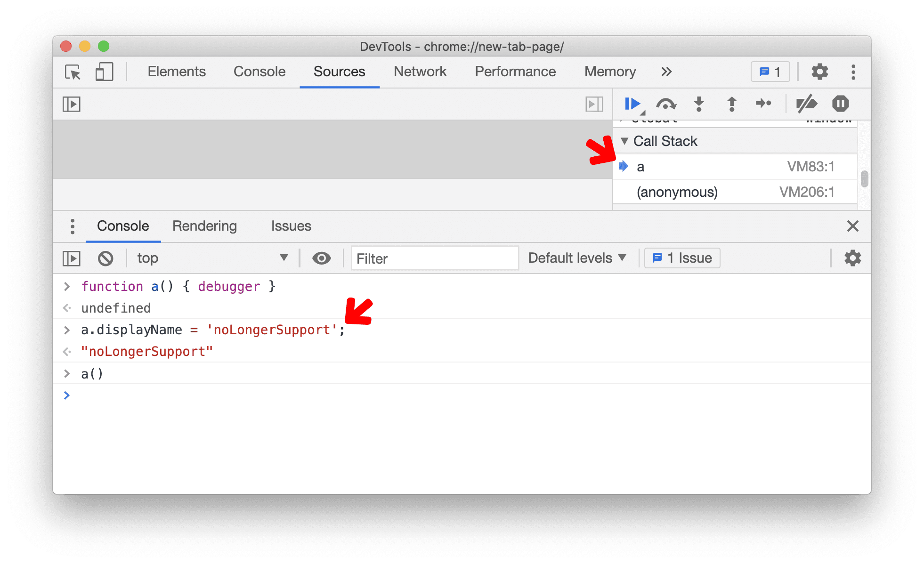Expand the anonymous function entry in Call Stack
Screen dimensions: 924x564
tap(669, 191)
